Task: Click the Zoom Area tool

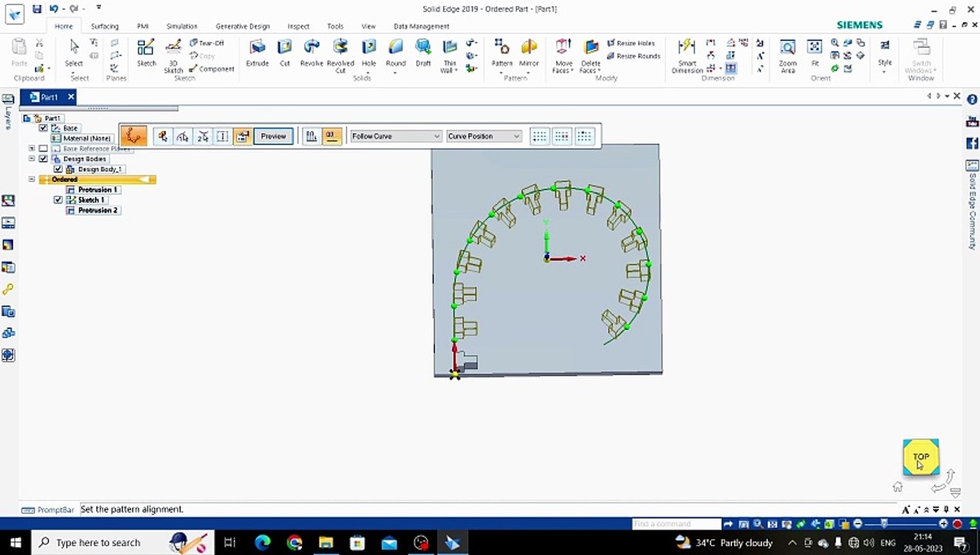Action: [x=787, y=55]
